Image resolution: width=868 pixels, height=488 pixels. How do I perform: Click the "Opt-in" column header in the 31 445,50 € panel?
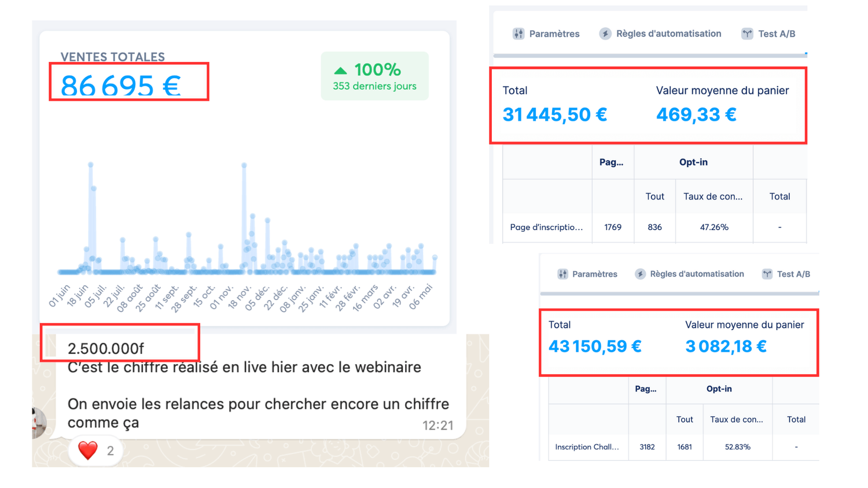click(693, 162)
